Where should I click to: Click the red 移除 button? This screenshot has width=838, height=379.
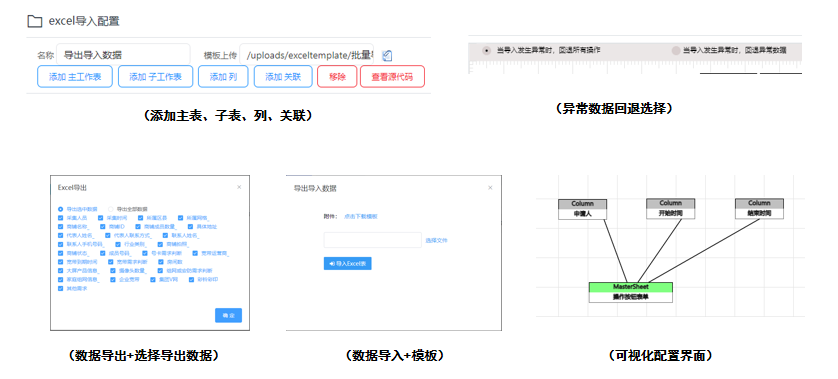[337, 76]
